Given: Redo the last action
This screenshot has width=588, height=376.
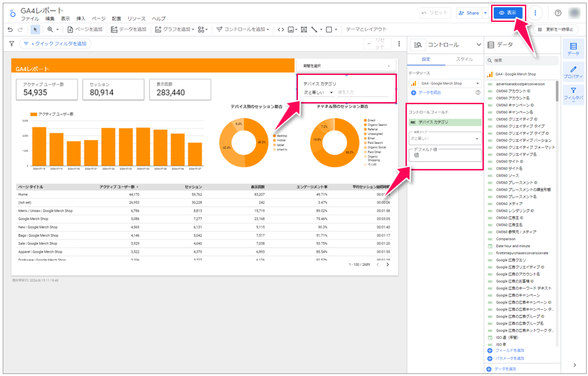Looking at the screenshot, I should pos(21,29).
